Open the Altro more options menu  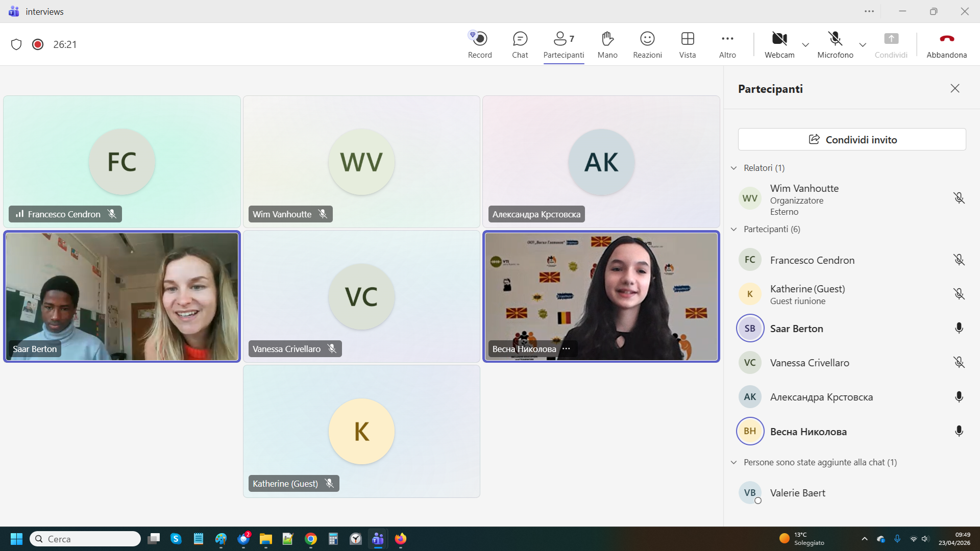[x=727, y=45]
